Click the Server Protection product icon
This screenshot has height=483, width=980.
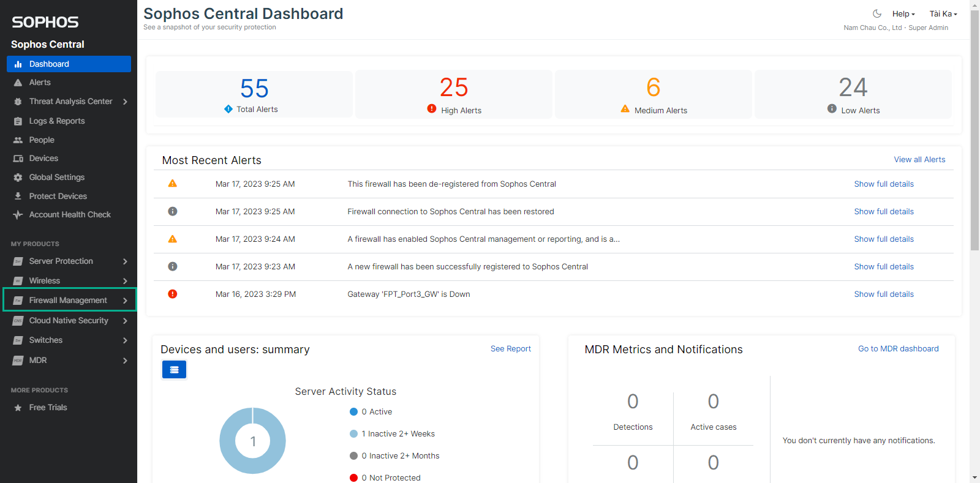click(x=18, y=261)
